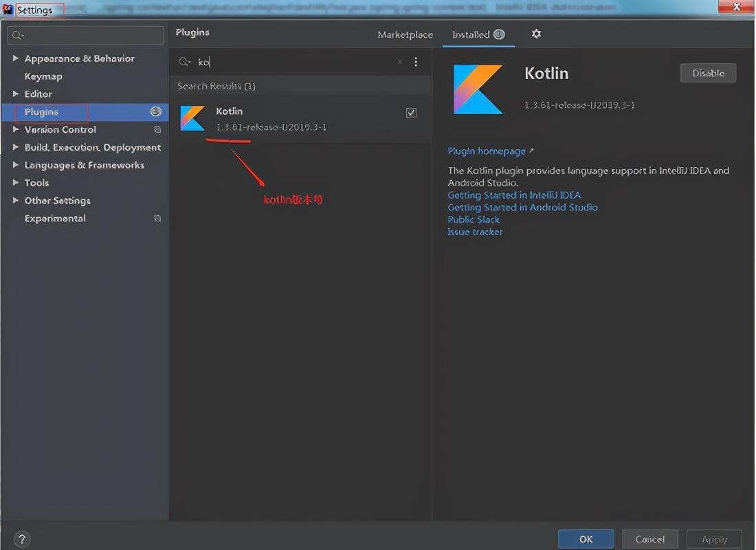
Task: Select Other Settings item label
Action: [57, 201]
